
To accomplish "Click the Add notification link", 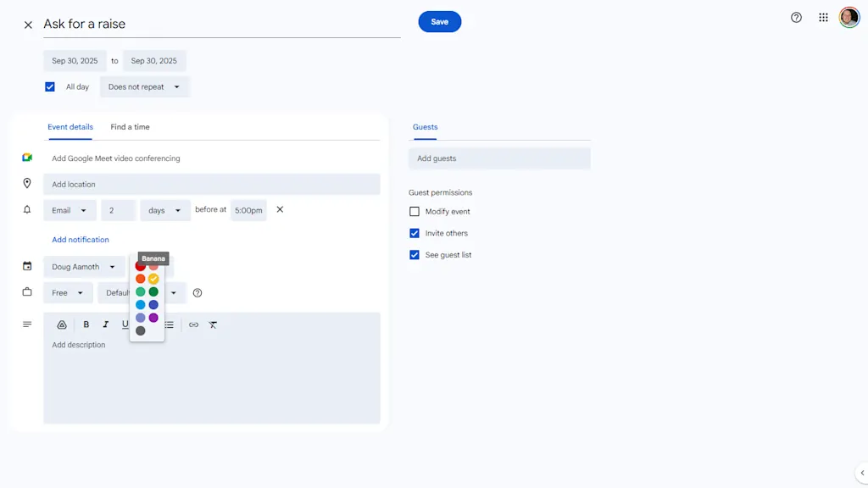I will tap(81, 240).
